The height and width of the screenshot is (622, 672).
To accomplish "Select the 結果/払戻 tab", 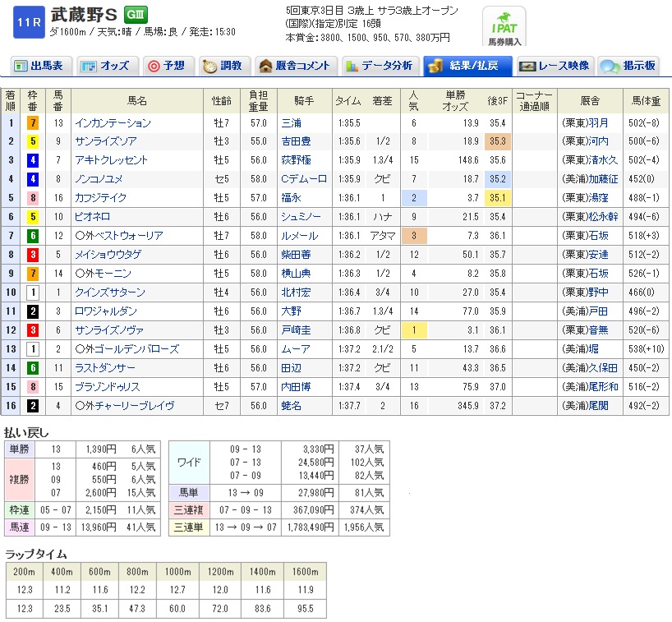I will point(467,66).
